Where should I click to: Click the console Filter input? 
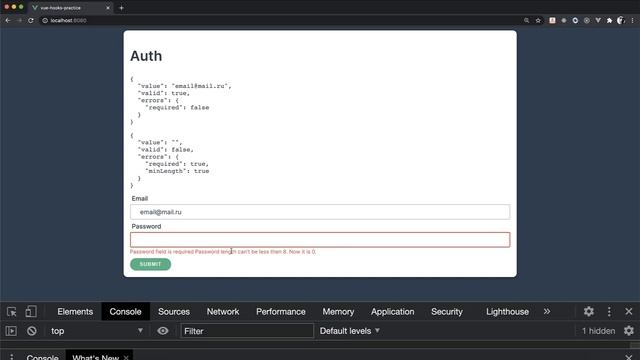click(247, 331)
